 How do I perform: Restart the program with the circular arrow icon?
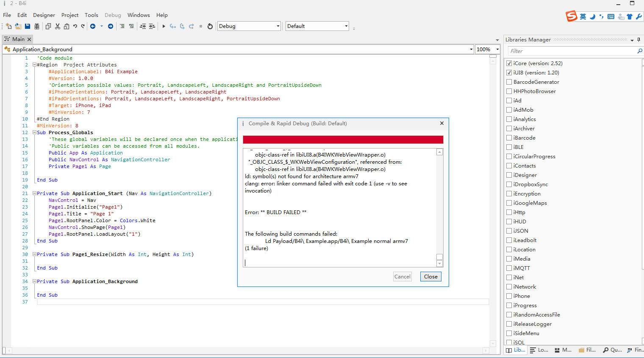tap(210, 26)
